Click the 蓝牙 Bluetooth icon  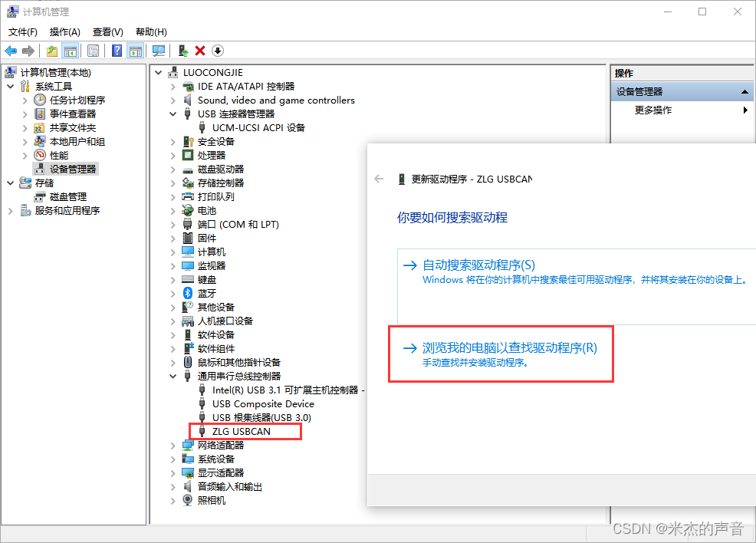(x=188, y=293)
